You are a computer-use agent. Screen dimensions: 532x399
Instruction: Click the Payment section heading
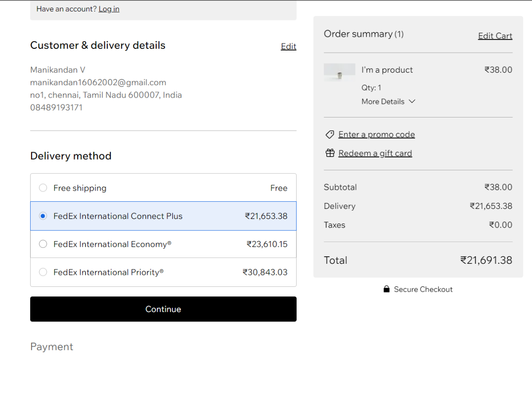(x=51, y=347)
